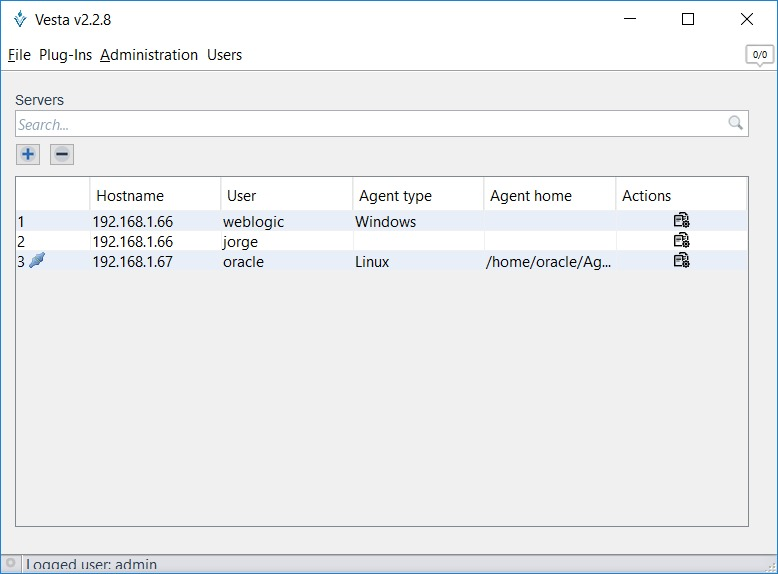Click the connection plug icon in row 3
Screen dimensions: 778x574
tap(37, 261)
